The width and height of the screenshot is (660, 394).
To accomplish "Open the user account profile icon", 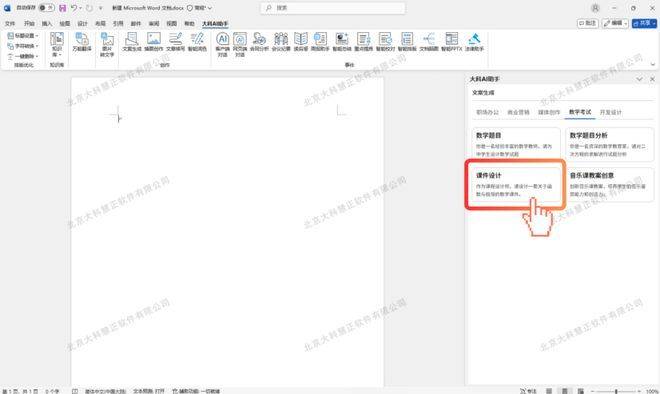I will click(595, 8).
